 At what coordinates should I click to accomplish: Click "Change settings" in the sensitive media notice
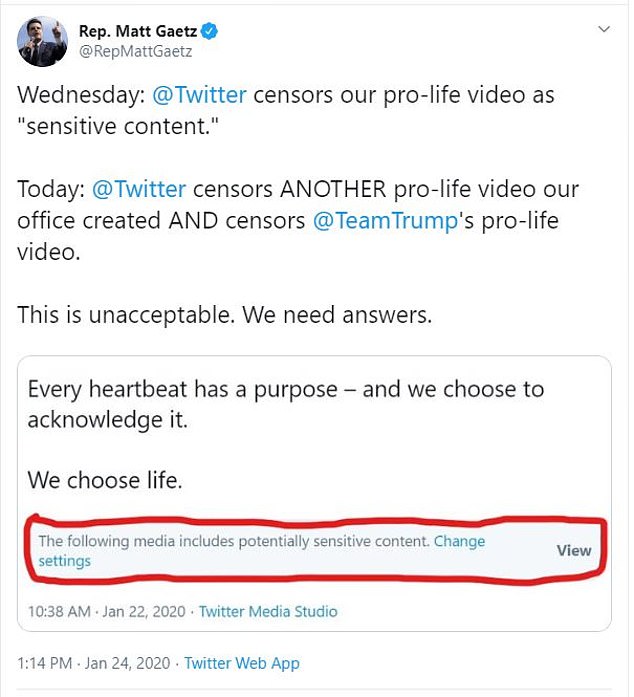click(460, 541)
